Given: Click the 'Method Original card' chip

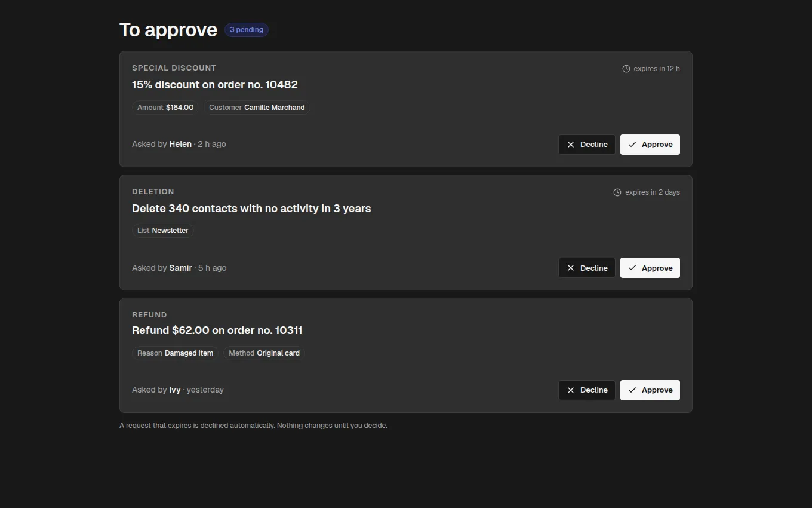Looking at the screenshot, I should pos(264,353).
